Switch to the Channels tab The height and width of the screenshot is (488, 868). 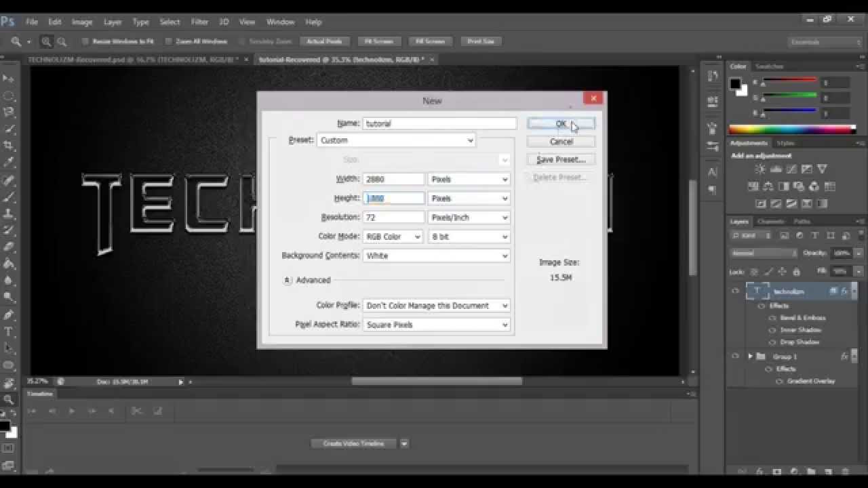[771, 222]
